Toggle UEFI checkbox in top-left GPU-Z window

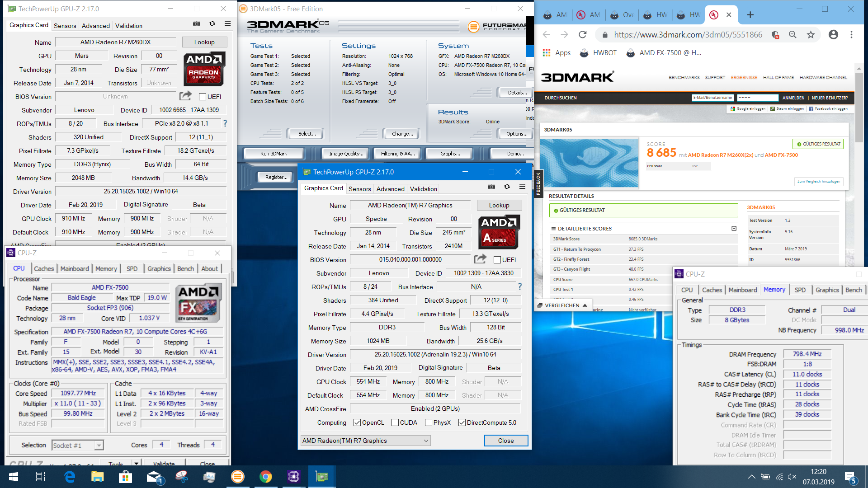[x=203, y=97]
